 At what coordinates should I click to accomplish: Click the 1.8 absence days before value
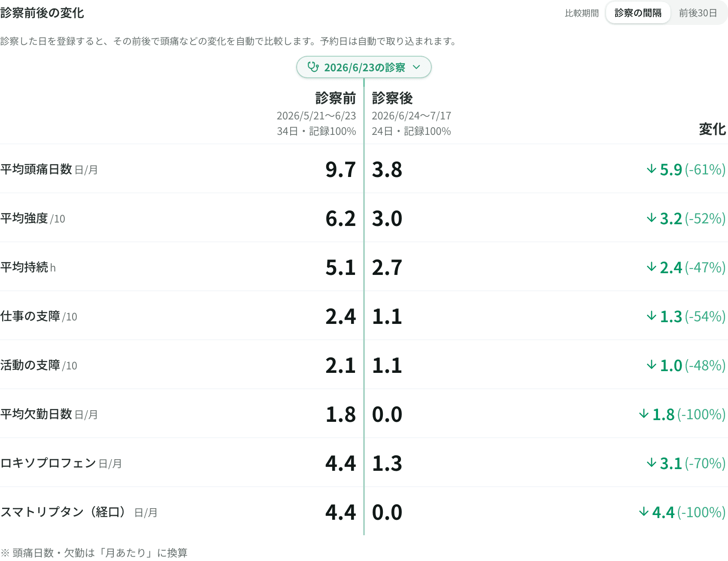[340, 414]
